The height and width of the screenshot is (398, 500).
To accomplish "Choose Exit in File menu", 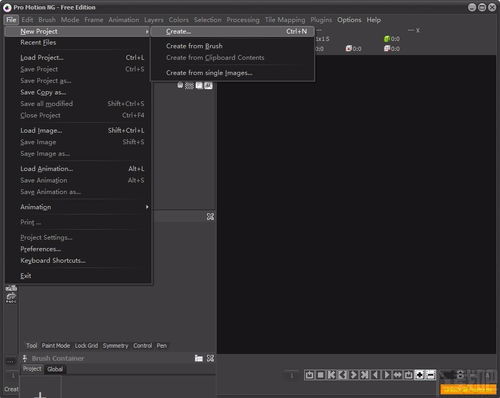I will coord(78,276).
